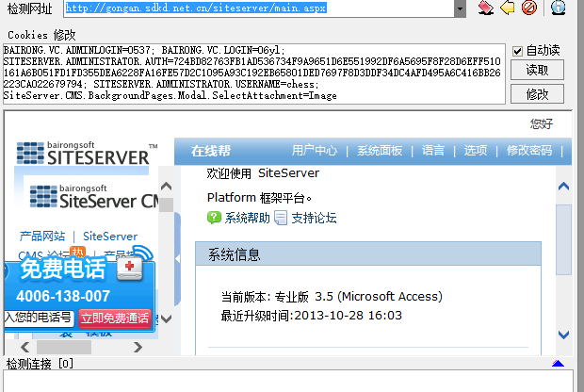Click the 立即免费通话 red button
Viewport: 584px width, 392px height.
coord(115,318)
